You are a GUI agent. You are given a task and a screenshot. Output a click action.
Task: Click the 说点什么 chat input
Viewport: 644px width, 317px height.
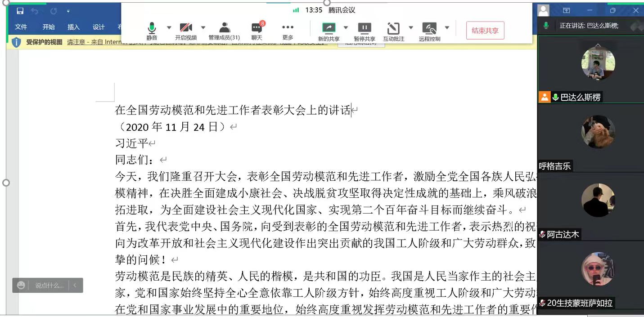tap(49, 285)
